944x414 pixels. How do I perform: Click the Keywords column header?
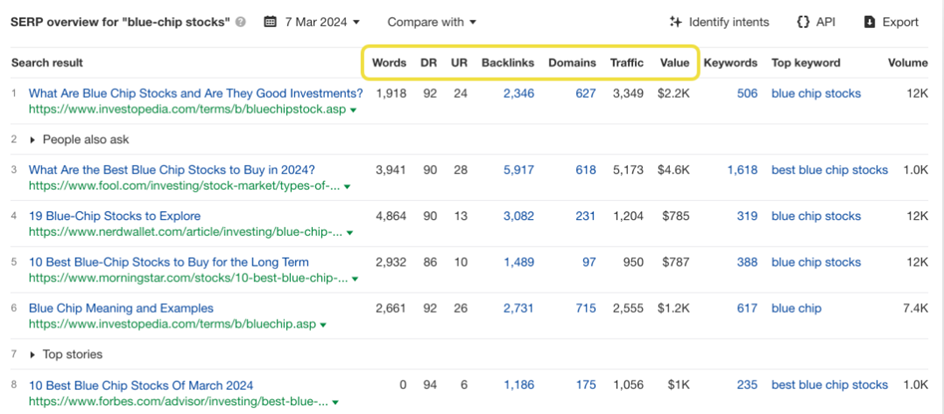tap(731, 63)
